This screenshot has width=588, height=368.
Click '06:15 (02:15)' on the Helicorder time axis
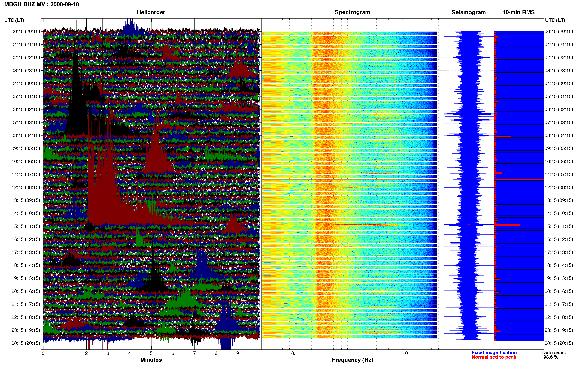(x=26, y=109)
